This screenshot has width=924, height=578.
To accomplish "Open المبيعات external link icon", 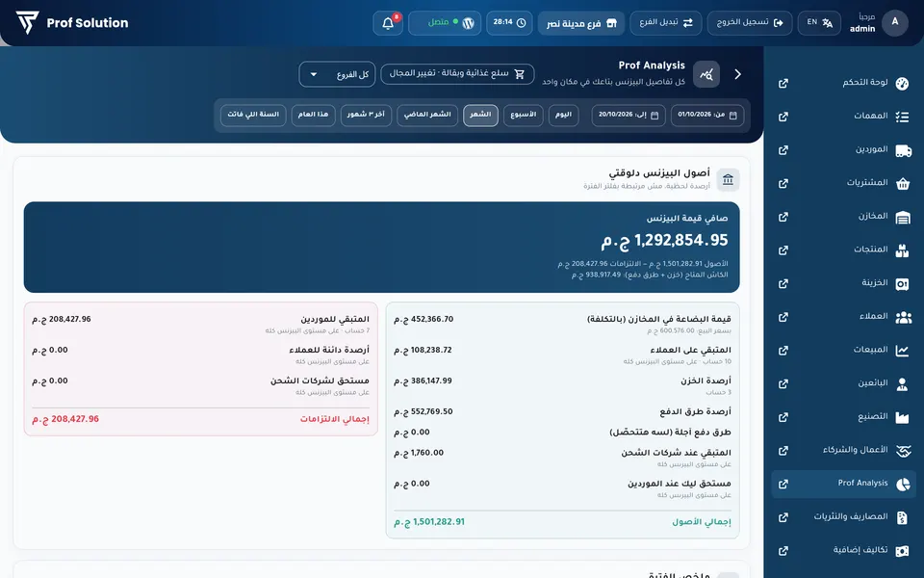I will tap(783, 351).
